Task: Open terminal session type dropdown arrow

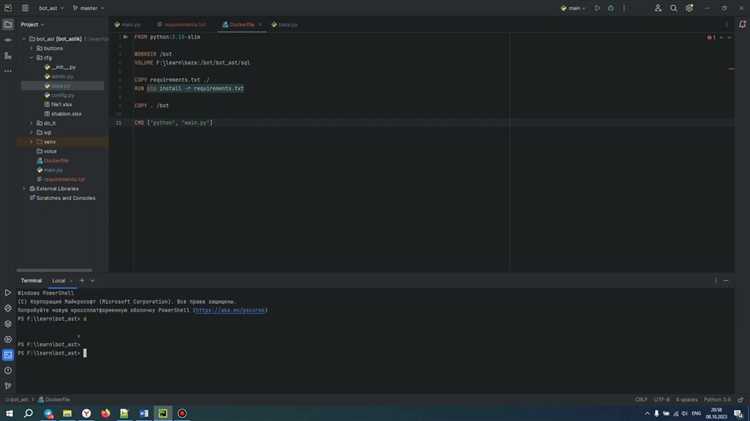Action: coord(92,281)
